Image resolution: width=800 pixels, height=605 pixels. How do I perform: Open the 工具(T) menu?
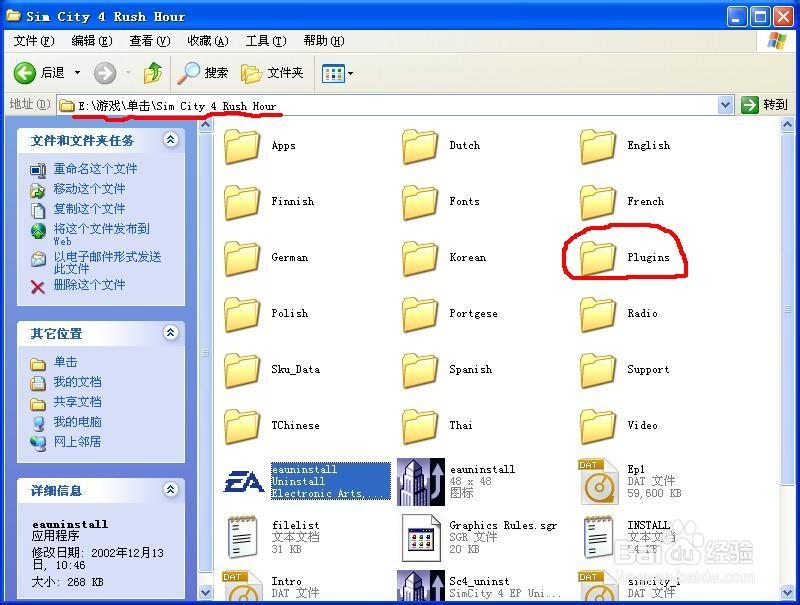tap(266, 41)
